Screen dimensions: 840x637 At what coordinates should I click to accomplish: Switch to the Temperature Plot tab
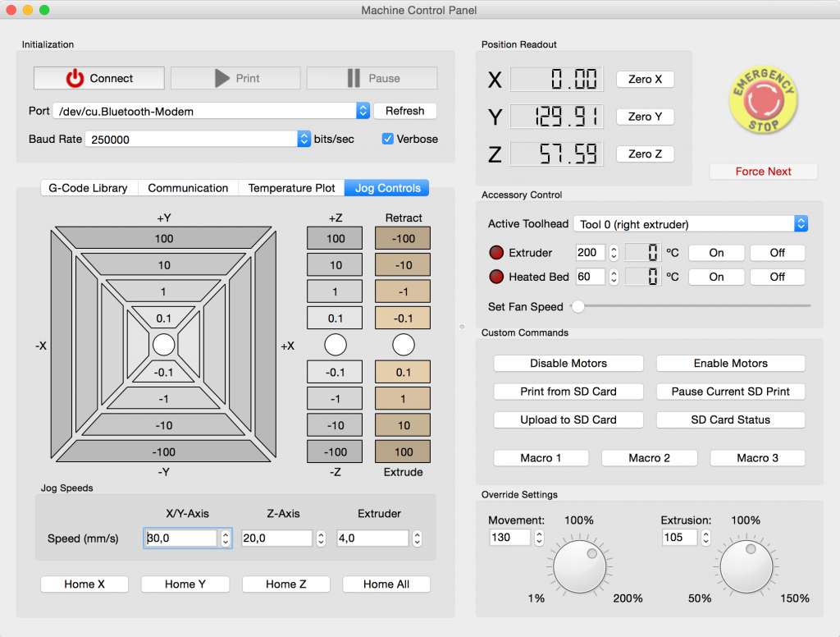(x=291, y=188)
